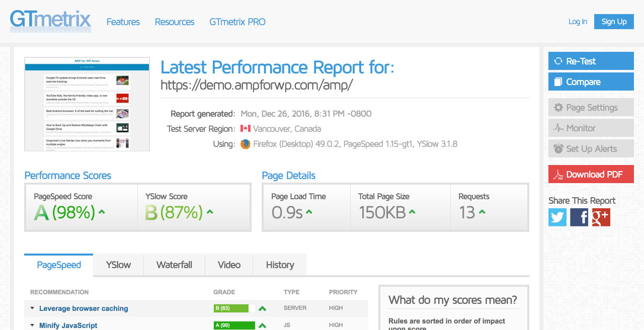The image size is (644, 330).
Task: Click the tested URL demo.ampforwp.com/amp/
Action: click(257, 85)
